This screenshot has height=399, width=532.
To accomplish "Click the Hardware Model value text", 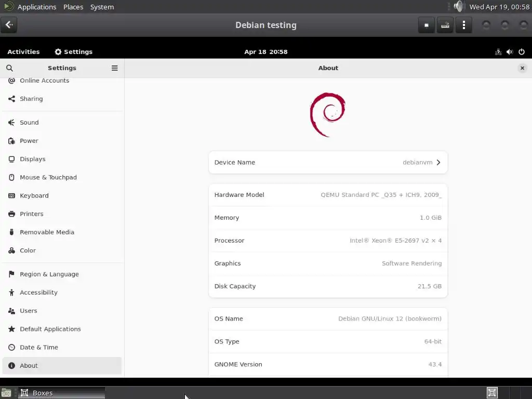I will [x=381, y=195].
